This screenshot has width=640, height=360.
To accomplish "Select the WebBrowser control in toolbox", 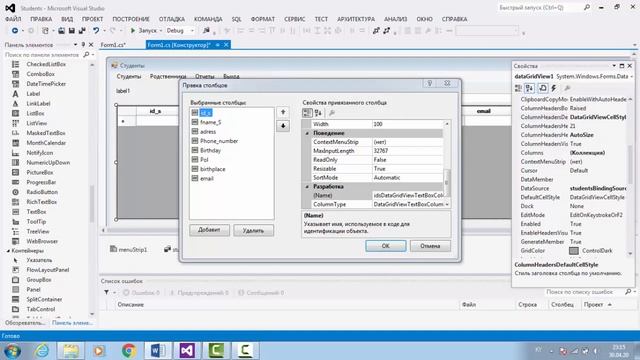I will [42, 241].
